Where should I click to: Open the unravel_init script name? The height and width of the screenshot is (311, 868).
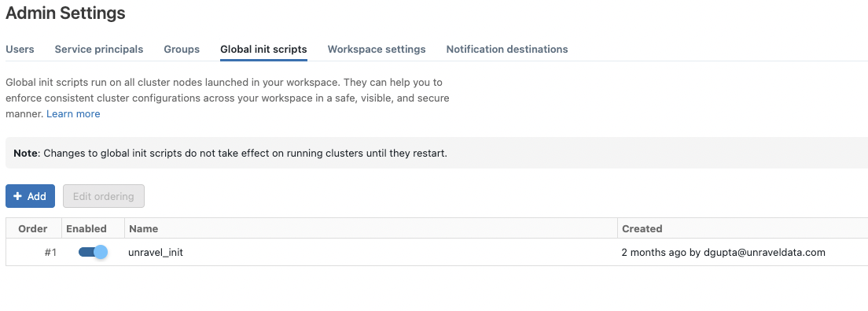tap(156, 252)
